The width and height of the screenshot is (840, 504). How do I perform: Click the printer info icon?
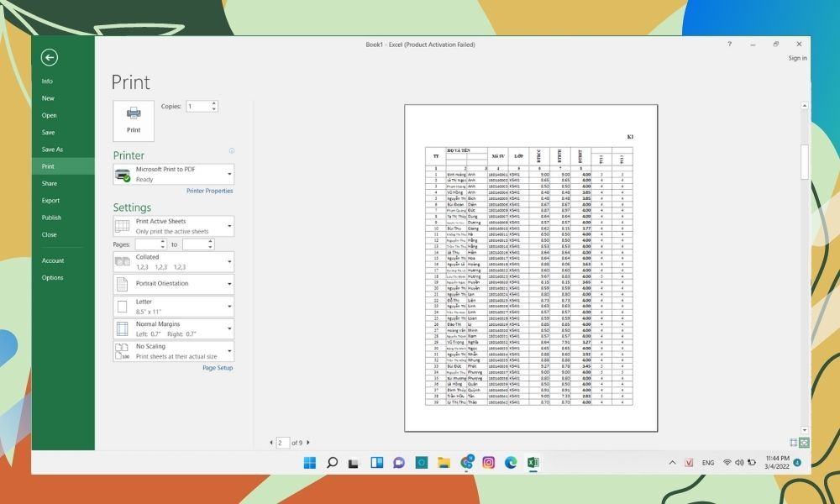click(x=232, y=151)
